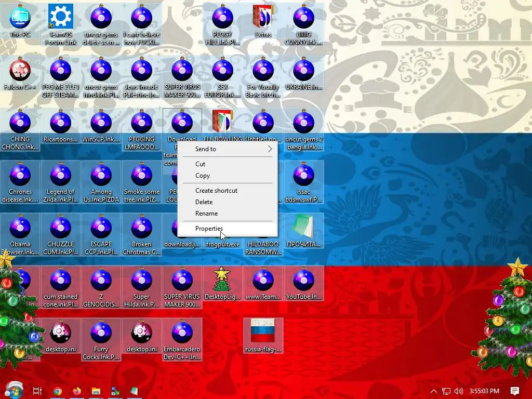Select the WinSCP.lnk desktop icon
532x399 pixels.
(x=101, y=126)
